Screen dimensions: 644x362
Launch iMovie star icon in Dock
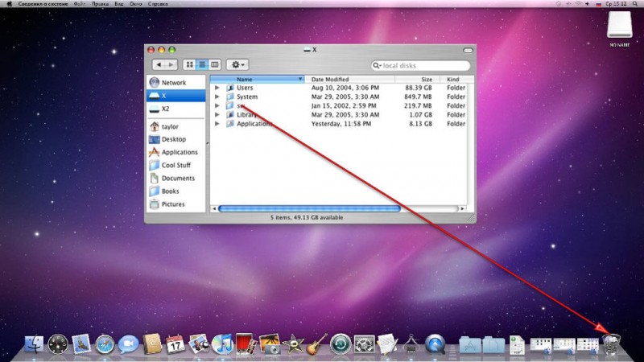293,344
